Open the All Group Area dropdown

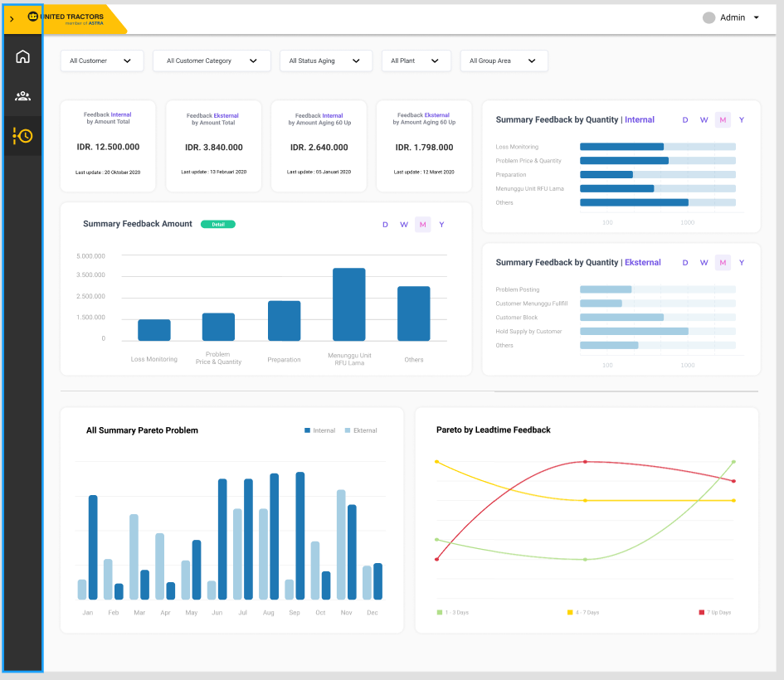coord(504,61)
